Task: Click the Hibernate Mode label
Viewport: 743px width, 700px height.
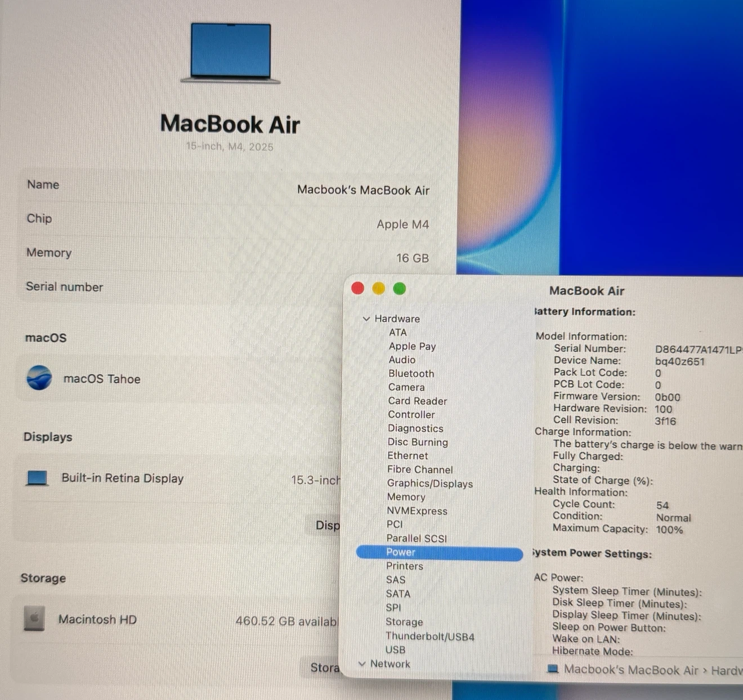Action: (x=593, y=651)
